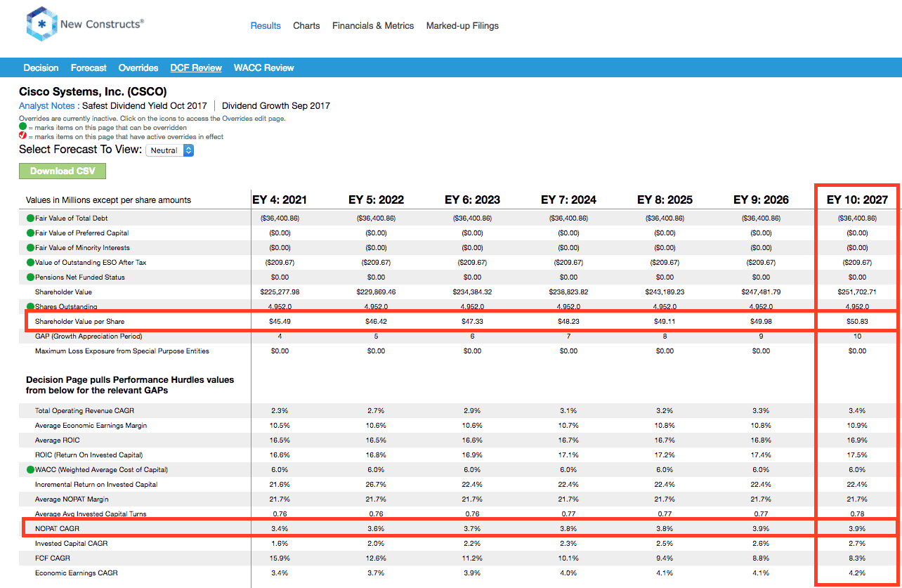Open the Results menu item
This screenshot has height=588, width=902.
266,25
